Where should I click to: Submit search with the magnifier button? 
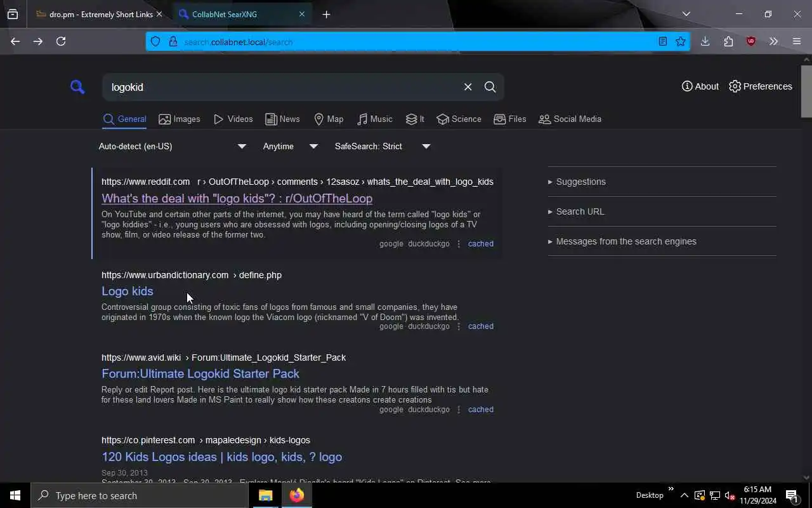tap(490, 87)
